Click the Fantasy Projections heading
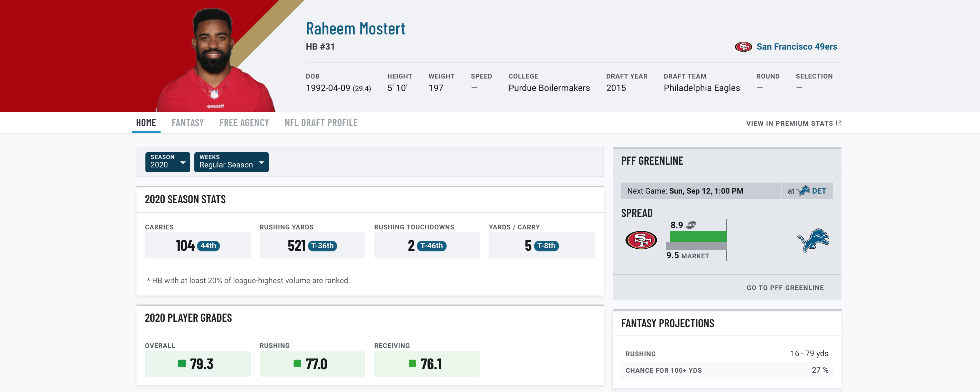Screen dimensions: 980x392 coord(668,323)
